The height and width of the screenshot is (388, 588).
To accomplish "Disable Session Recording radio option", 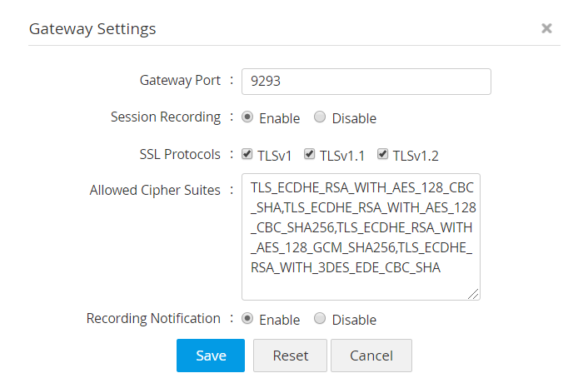I will pos(320,117).
